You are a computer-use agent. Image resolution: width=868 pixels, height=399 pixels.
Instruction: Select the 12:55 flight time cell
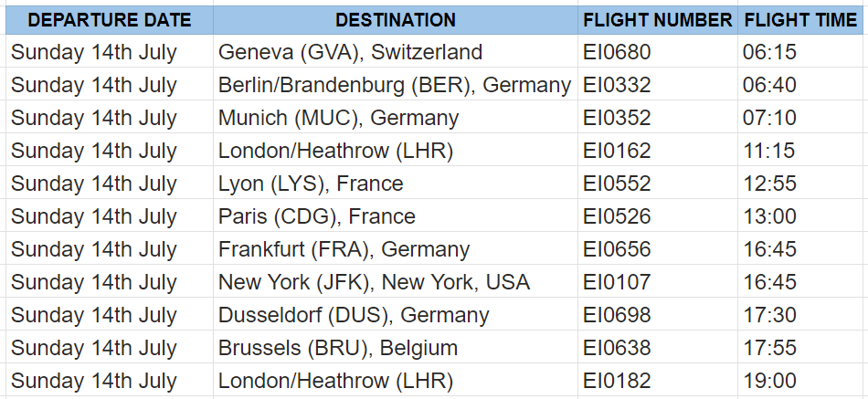point(799,184)
